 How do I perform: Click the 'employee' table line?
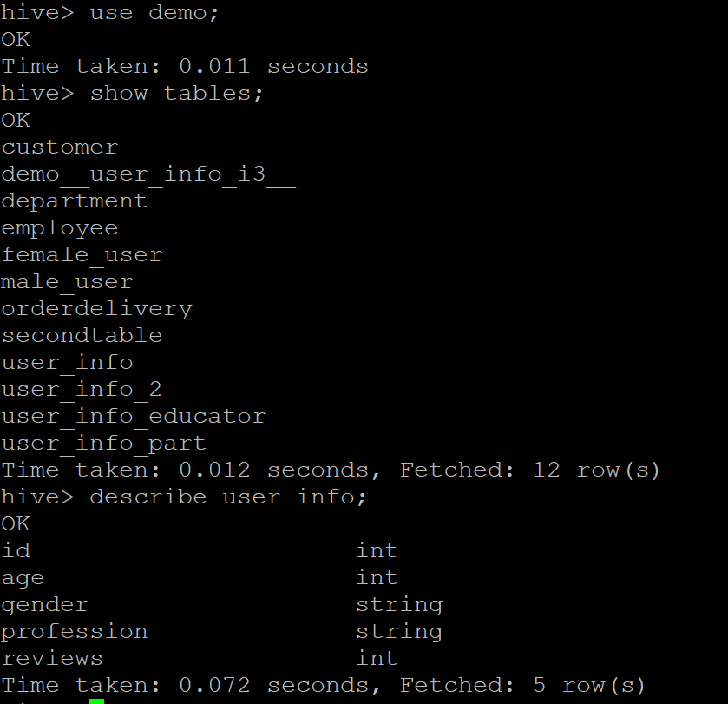[60, 229]
